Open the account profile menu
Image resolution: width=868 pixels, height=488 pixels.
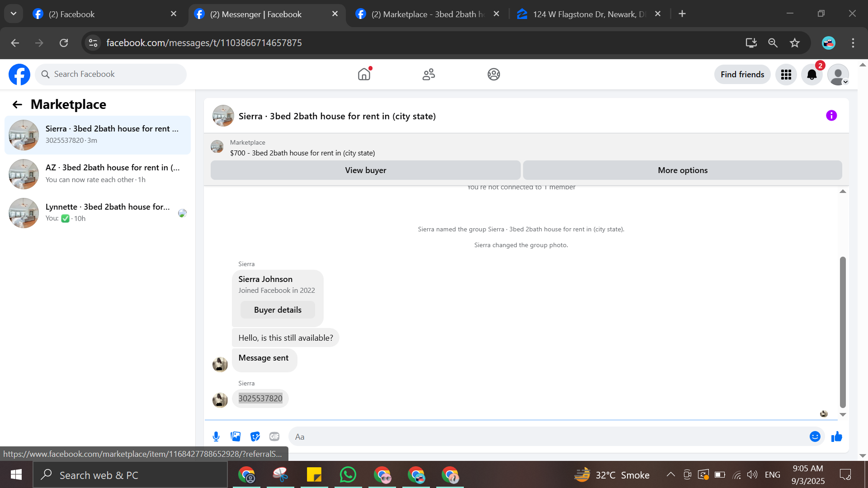pyautogui.click(x=838, y=75)
